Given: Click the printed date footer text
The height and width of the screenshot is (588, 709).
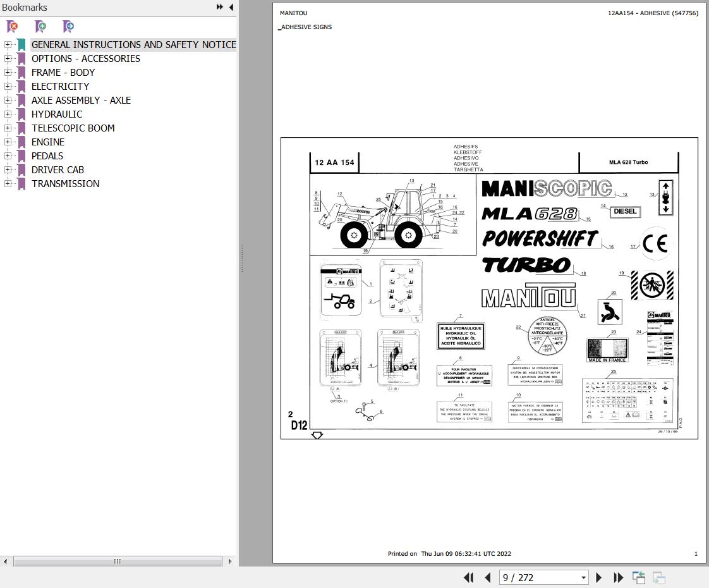Looking at the screenshot, I should click(449, 554).
